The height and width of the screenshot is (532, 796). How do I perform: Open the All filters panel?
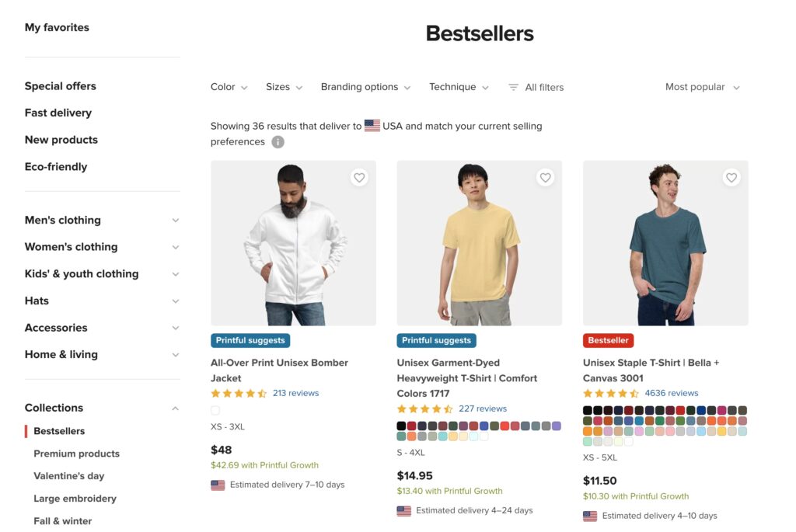point(536,88)
